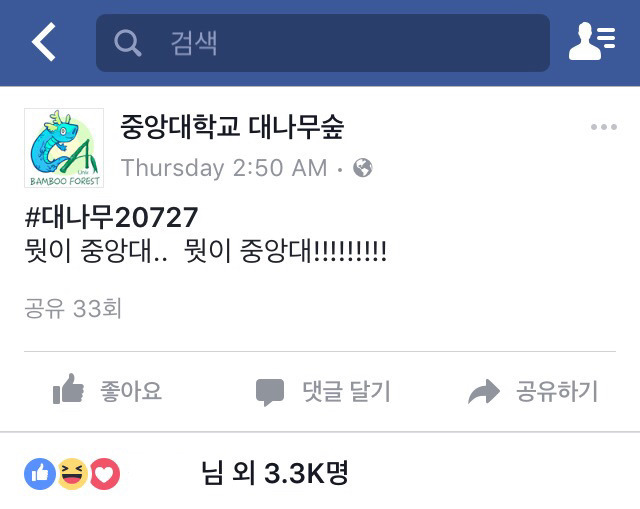The width and height of the screenshot is (640, 509).
Task: Toggle 좋아요 on this post
Action: (x=108, y=390)
